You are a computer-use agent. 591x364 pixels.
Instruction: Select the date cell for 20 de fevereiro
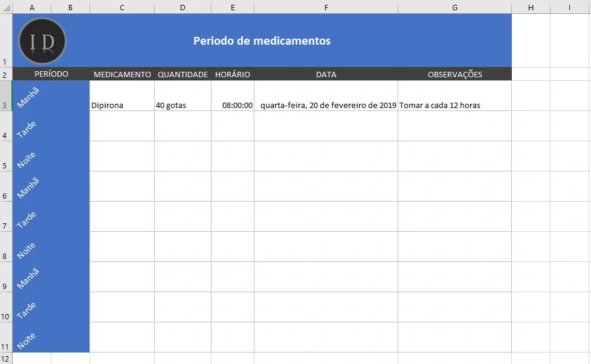tap(326, 104)
